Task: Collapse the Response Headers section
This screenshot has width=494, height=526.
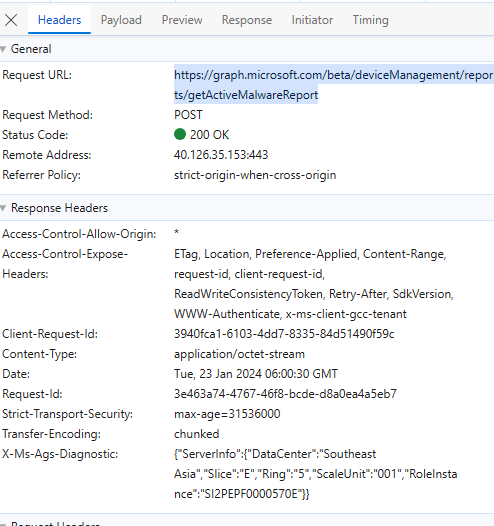Action: click(3, 208)
